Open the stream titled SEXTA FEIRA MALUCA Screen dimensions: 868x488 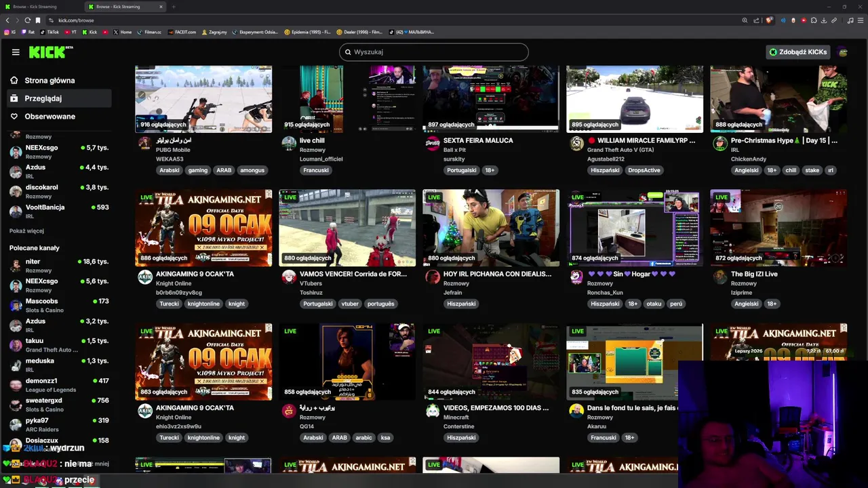click(x=478, y=140)
